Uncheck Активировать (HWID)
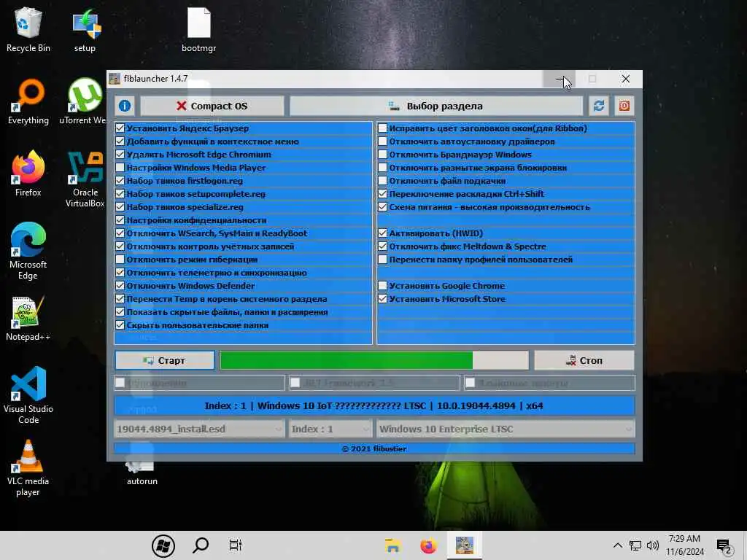This screenshot has height=560, width=747. [x=382, y=233]
